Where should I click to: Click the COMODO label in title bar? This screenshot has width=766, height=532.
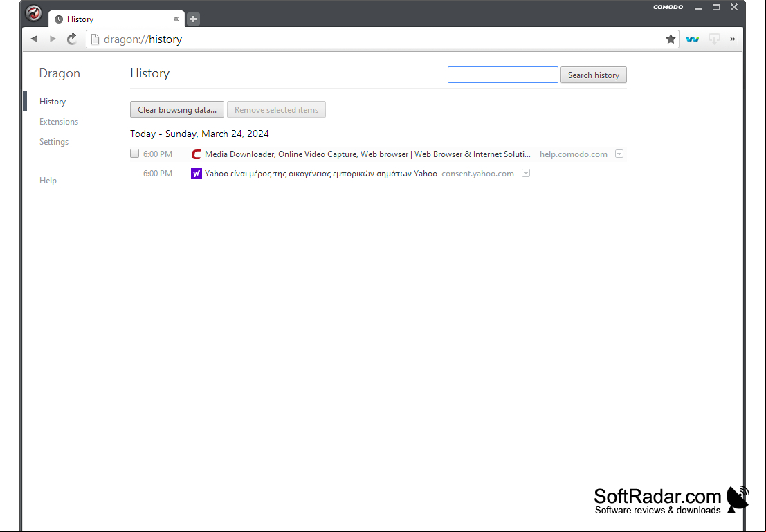point(668,7)
